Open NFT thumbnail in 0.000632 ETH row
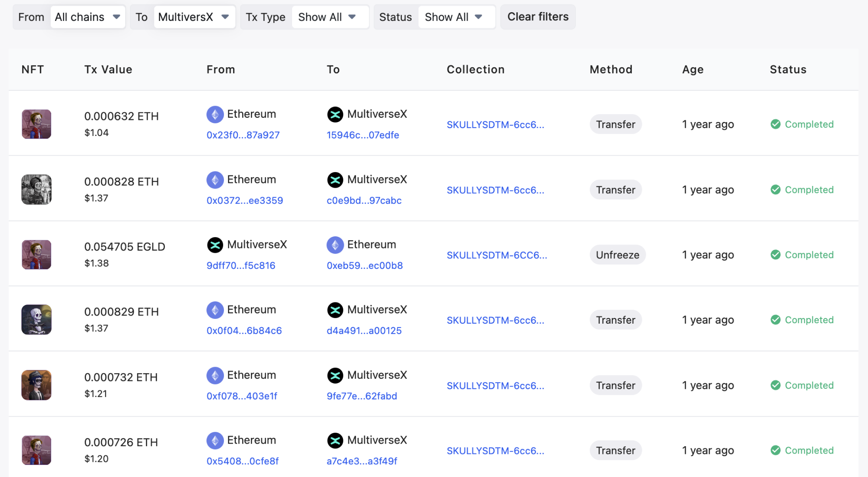The height and width of the screenshot is (477, 868). 36,124
